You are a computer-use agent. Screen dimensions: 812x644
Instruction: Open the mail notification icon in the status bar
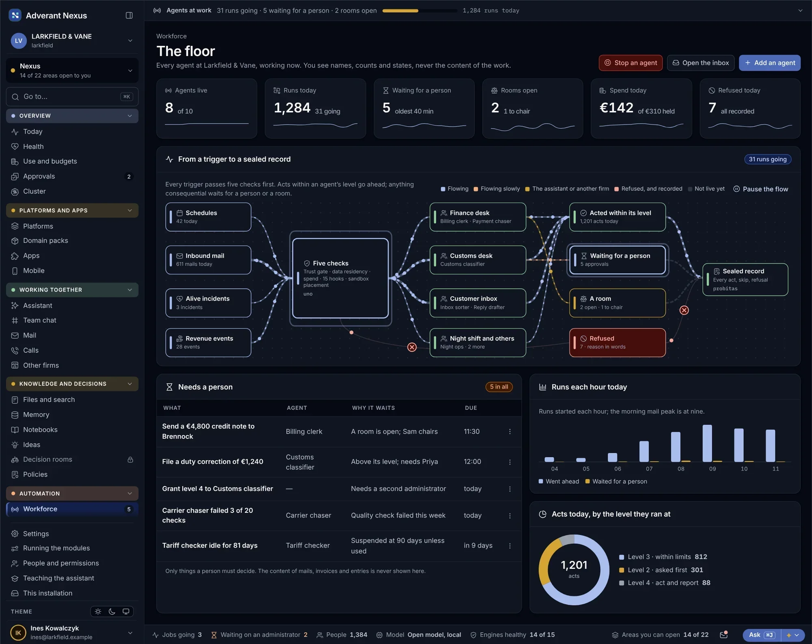pos(723,635)
